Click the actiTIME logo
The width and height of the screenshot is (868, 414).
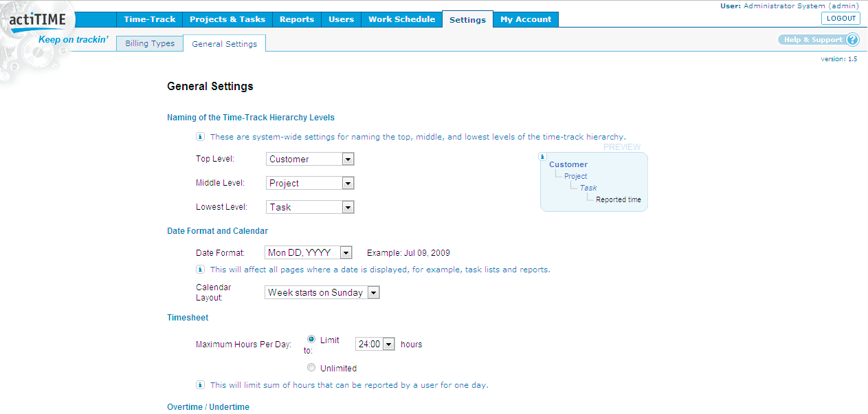click(38, 20)
